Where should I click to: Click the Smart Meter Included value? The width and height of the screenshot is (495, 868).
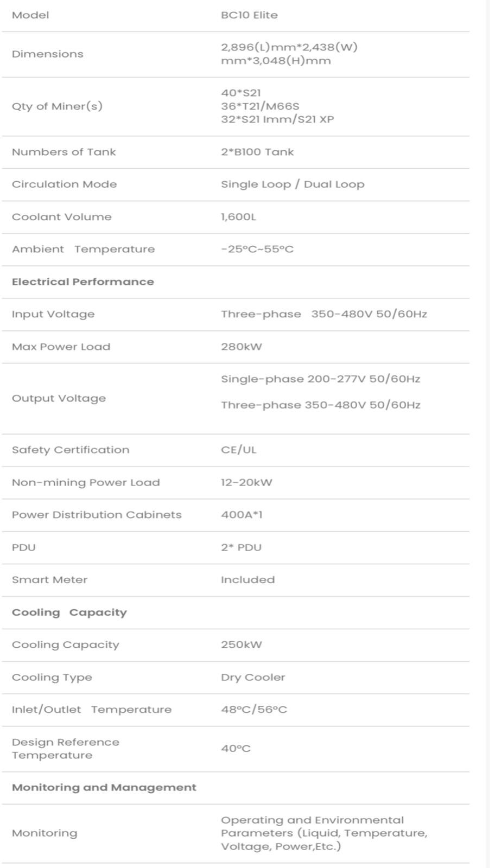(247, 580)
